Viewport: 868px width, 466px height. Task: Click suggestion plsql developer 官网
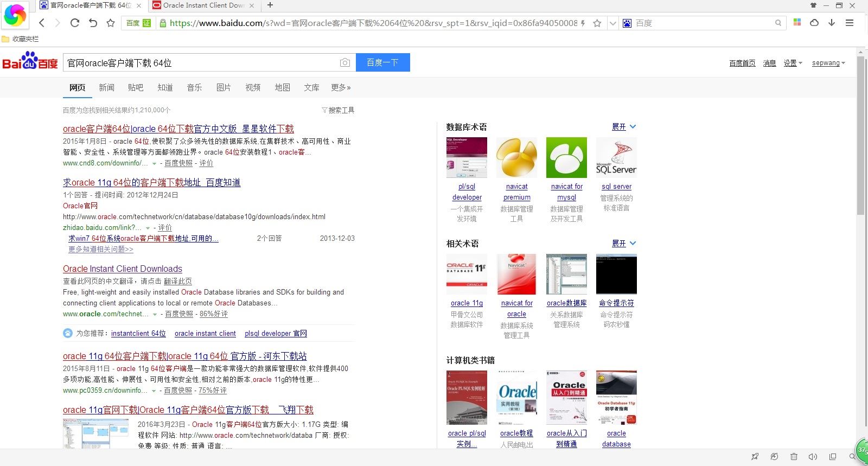click(x=276, y=333)
